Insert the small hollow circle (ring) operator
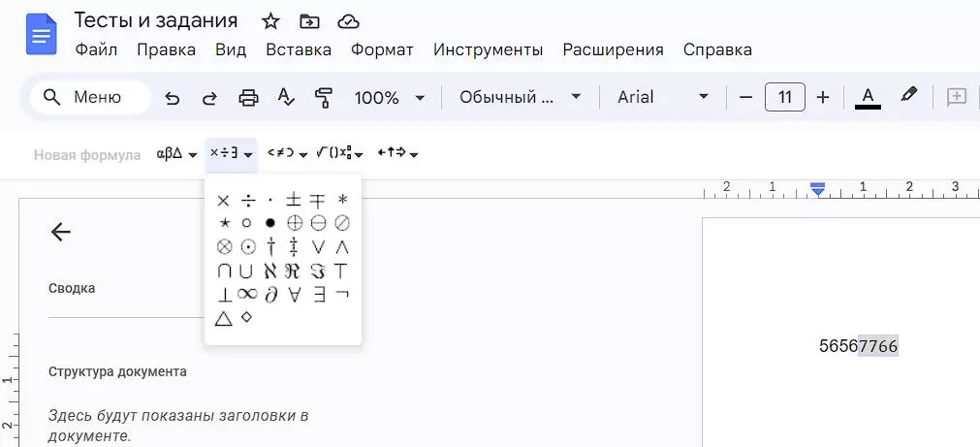 247,223
